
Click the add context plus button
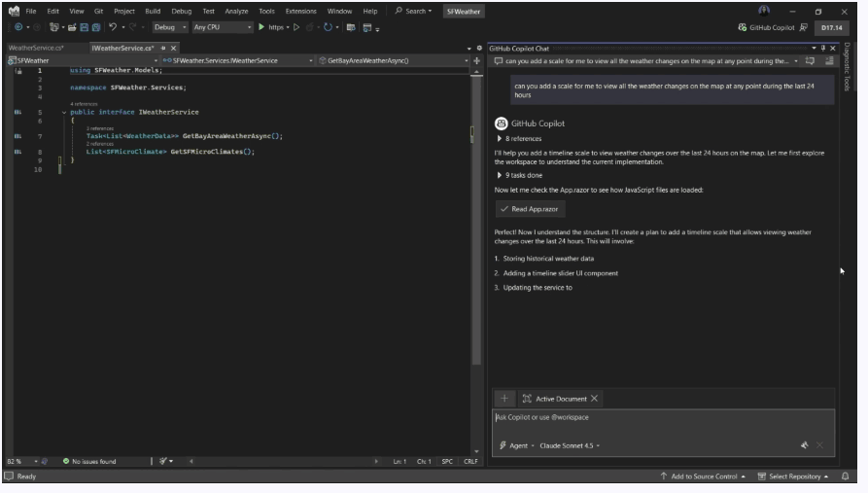(x=504, y=399)
